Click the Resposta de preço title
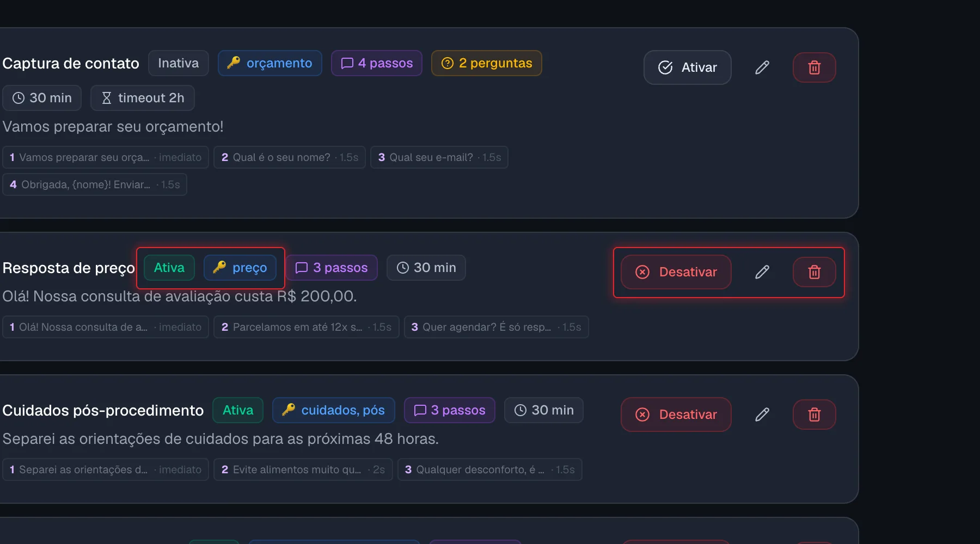Viewport: 980px width, 544px height. point(69,268)
